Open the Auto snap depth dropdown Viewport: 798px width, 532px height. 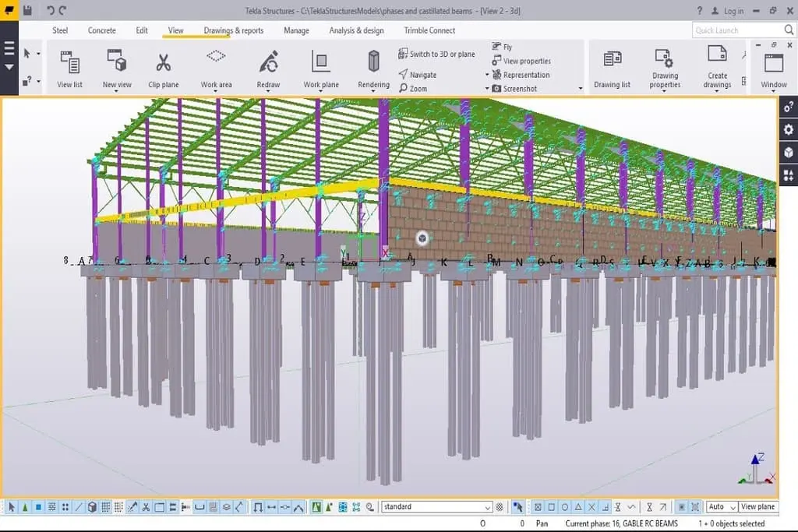click(722, 506)
